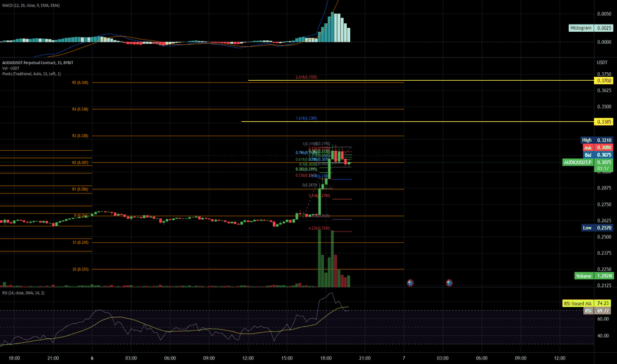Open the economic event icon right of the 7 date line
617x364 pixels.
[x=410, y=283]
